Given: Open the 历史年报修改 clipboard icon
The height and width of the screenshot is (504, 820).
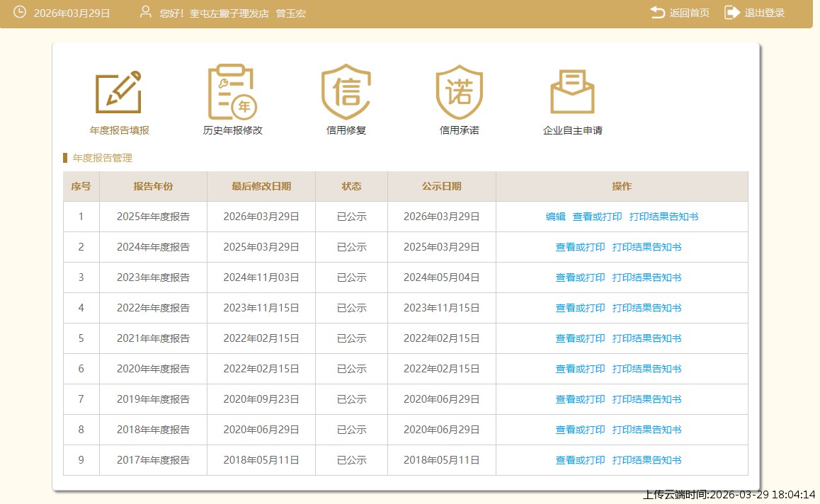Looking at the screenshot, I should (x=232, y=92).
